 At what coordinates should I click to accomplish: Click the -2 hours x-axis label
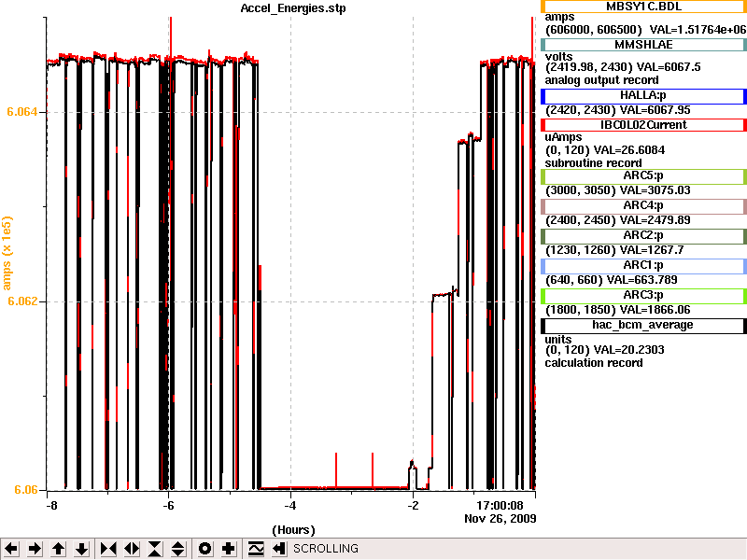tap(413, 505)
